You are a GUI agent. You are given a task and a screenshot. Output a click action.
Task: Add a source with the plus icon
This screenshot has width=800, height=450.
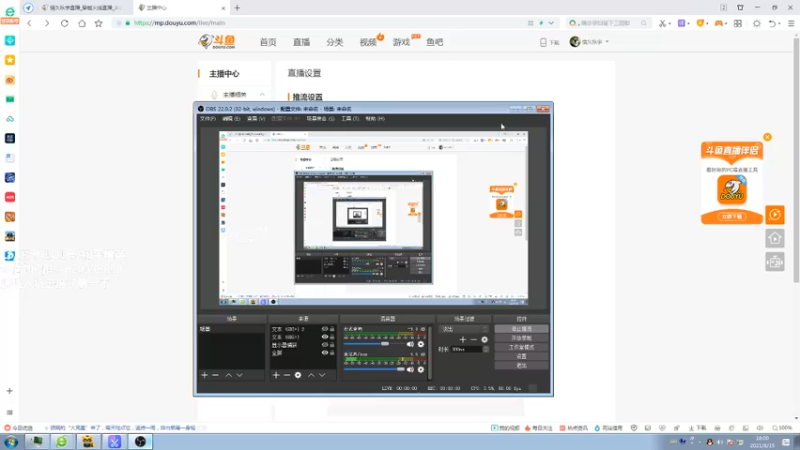(276, 375)
